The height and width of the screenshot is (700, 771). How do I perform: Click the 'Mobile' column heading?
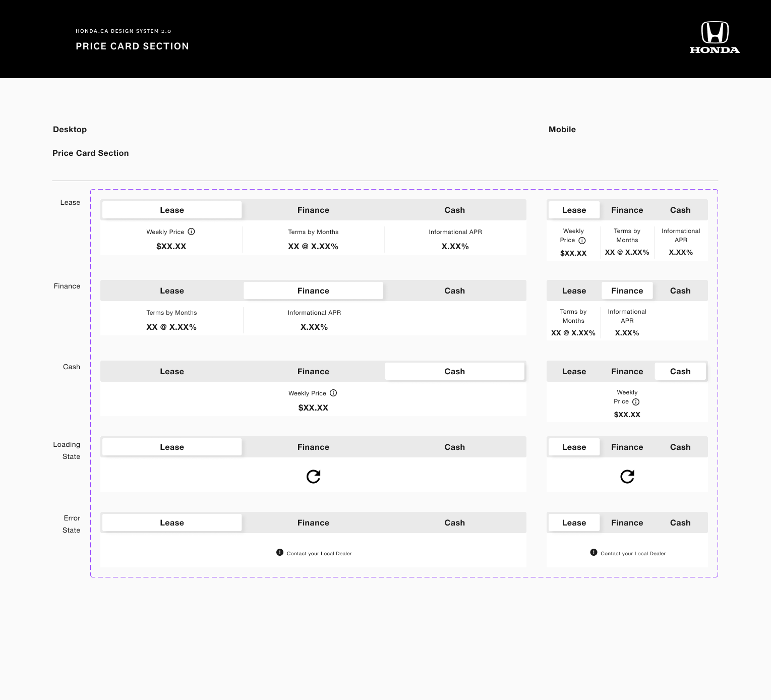(562, 129)
